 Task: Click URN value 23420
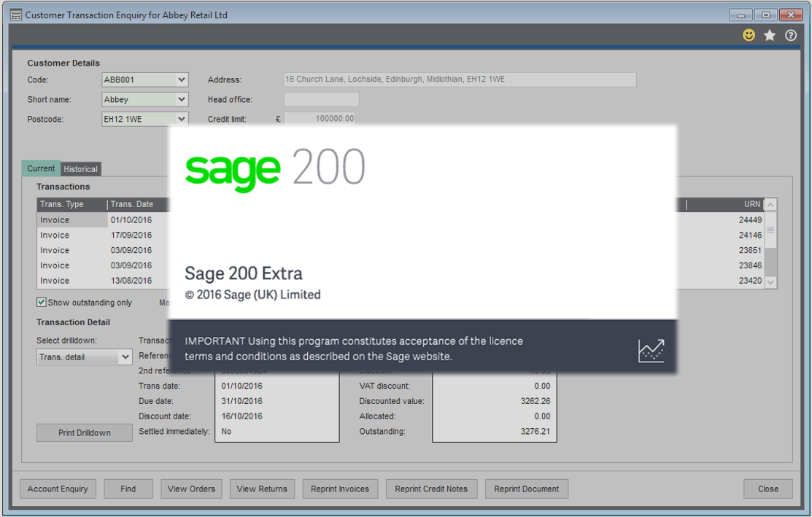[751, 281]
